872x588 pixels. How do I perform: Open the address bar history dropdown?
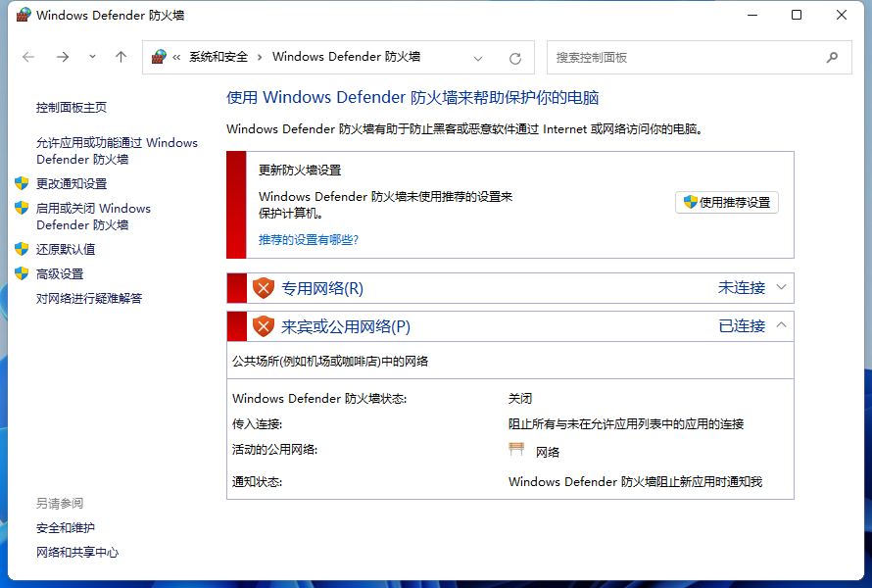click(x=478, y=58)
